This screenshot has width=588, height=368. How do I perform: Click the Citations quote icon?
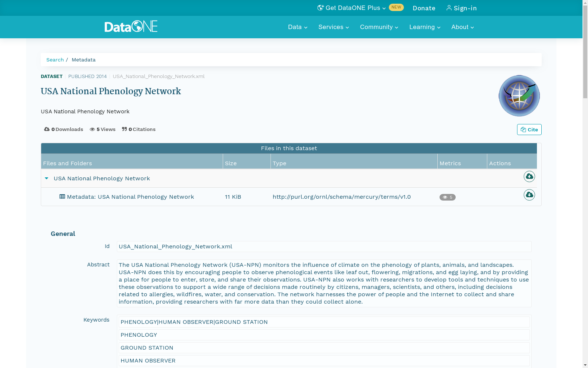(x=125, y=129)
